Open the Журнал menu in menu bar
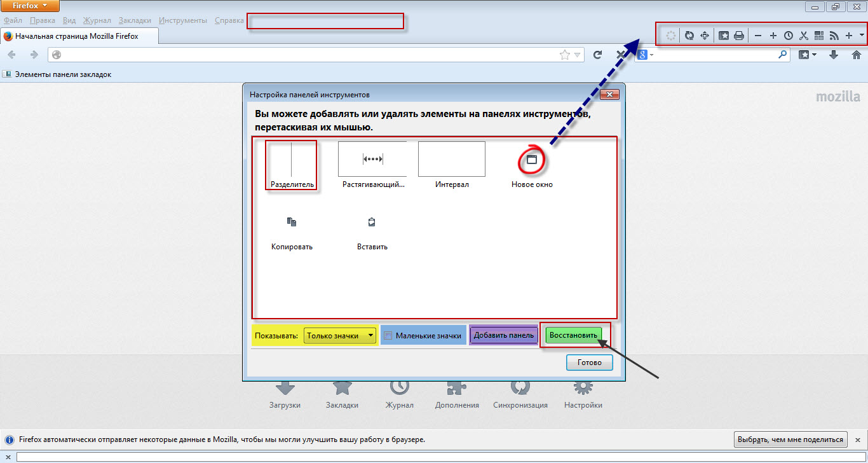This screenshot has height=463, width=868. [x=97, y=20]
